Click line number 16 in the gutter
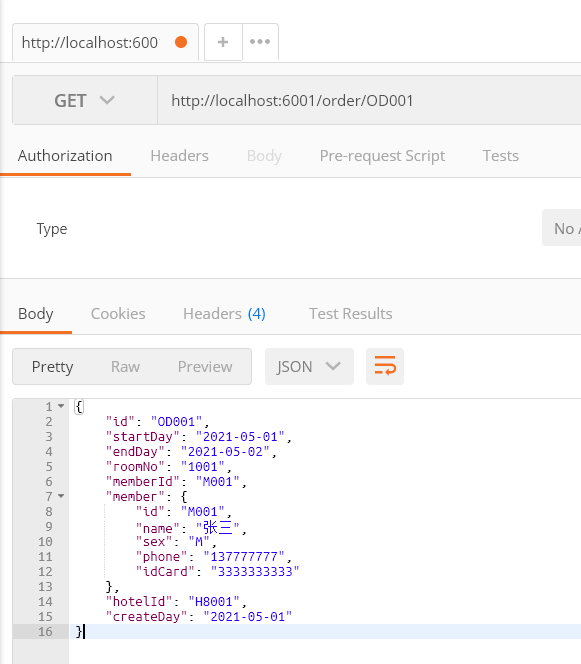The image size is (581, 664). click(x=45, y=631)
